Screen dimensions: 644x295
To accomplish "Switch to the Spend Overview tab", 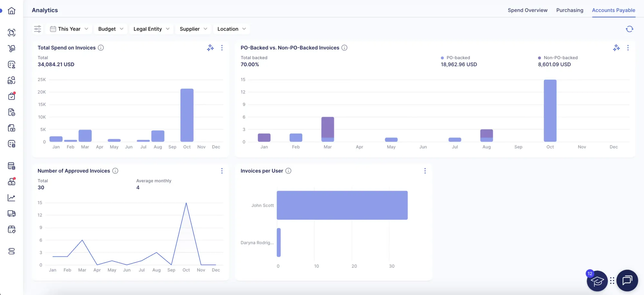I will (x=527, y=10).
